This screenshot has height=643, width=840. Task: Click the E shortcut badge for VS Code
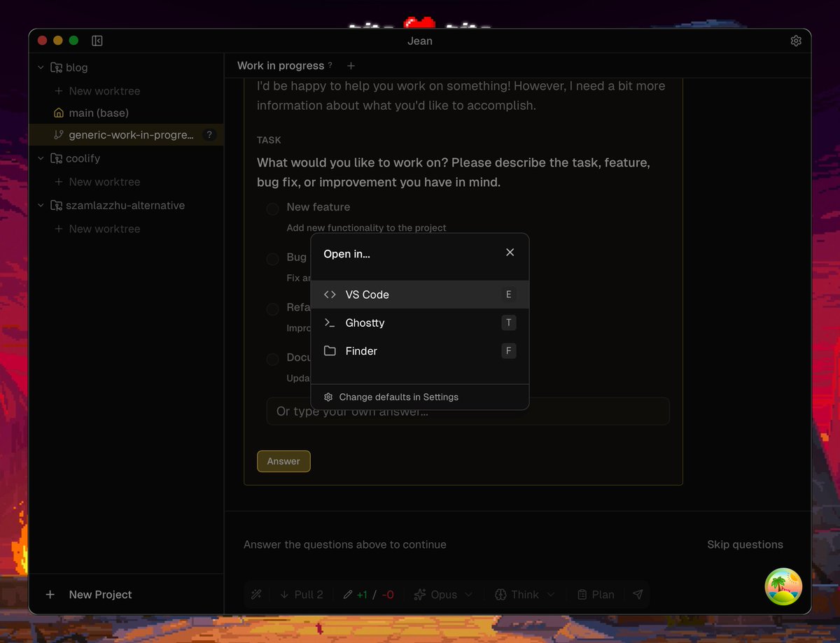[509, 295]
